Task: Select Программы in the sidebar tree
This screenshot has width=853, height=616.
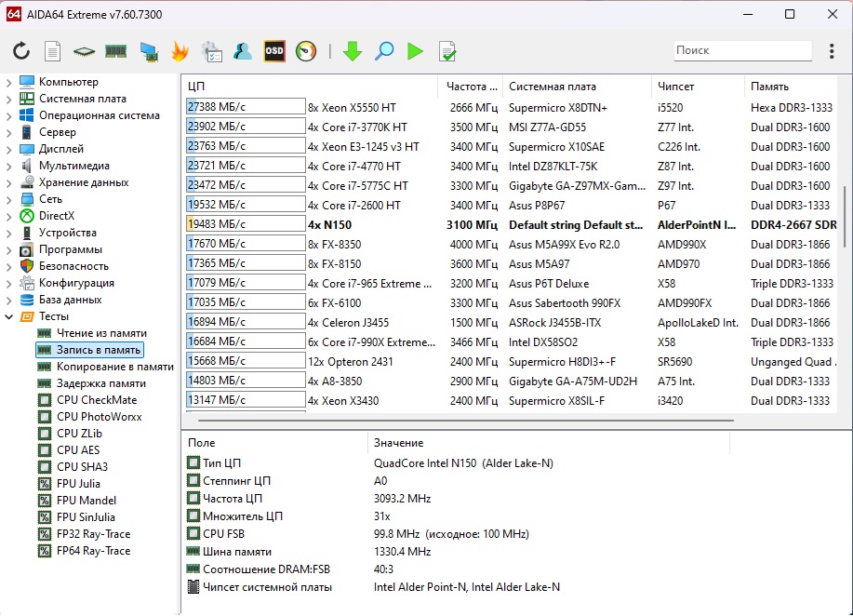Action: [70, 249]
